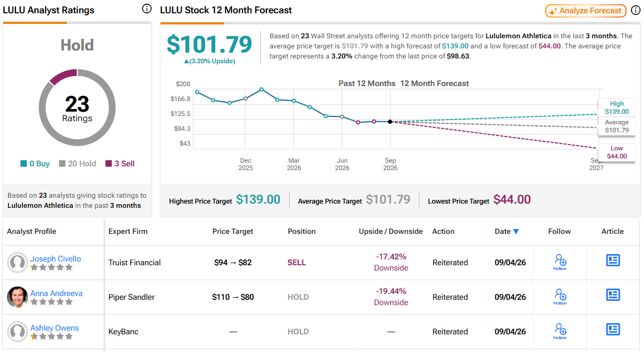
Task: Sort table by Date column arrow
Action: point(515,232)
